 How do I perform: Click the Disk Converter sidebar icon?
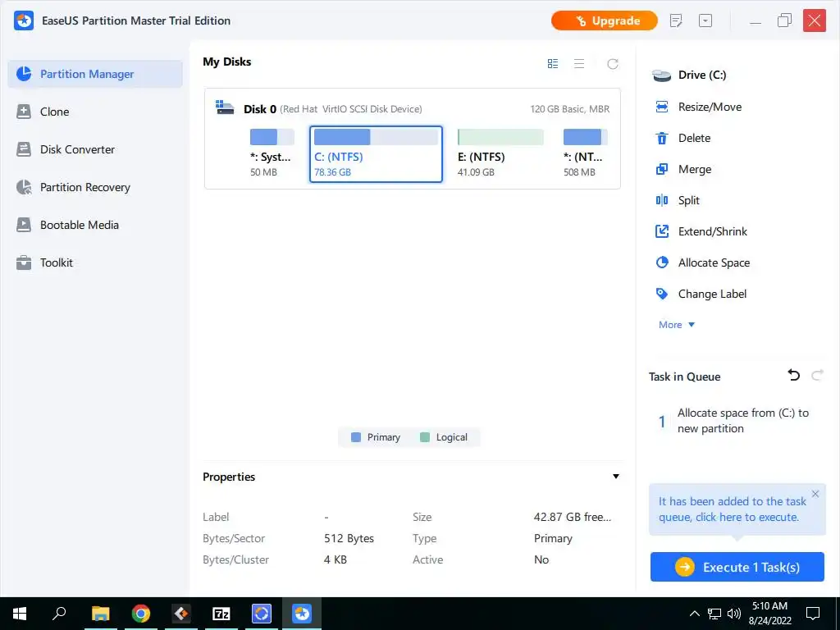click(24, 149)
